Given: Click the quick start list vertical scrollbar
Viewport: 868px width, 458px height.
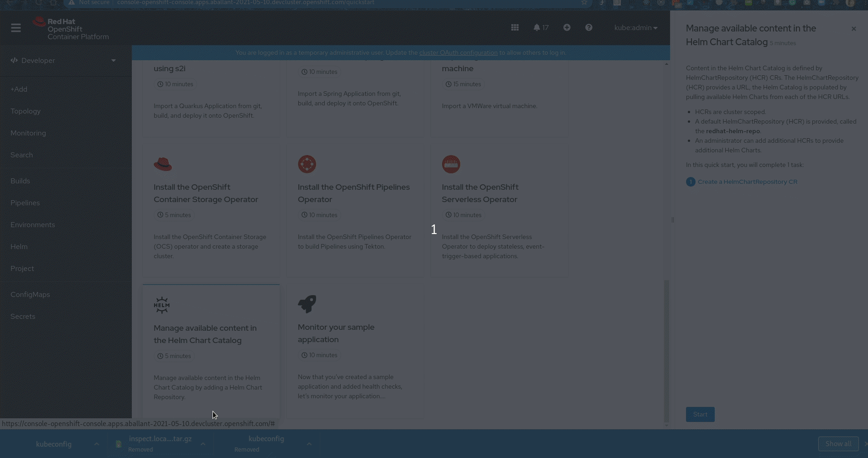Looking at the screenshot, I should pyautogui.click(x=666, y=351).
